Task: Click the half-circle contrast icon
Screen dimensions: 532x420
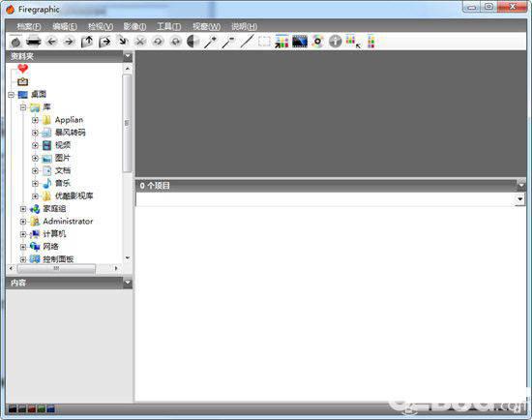Action: 193,42
